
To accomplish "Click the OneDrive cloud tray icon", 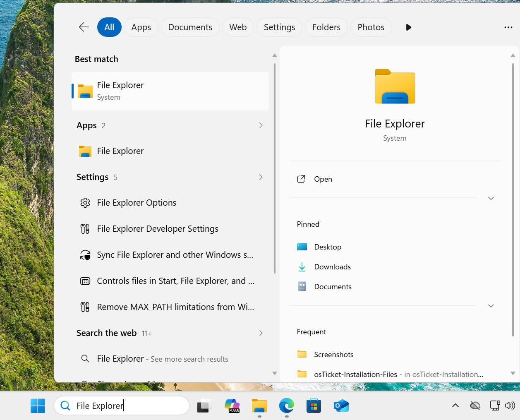I will pos(475,406).
